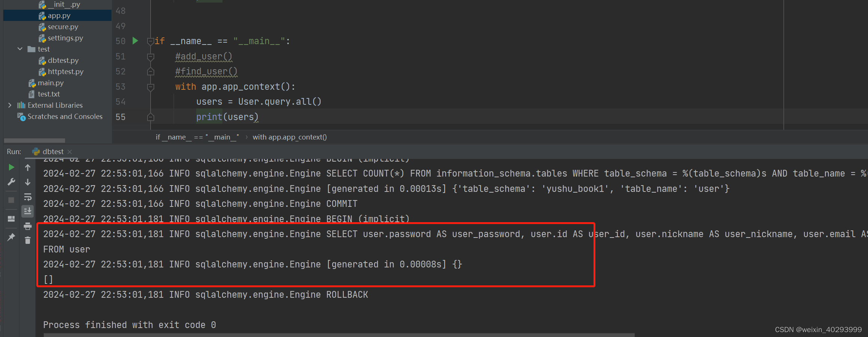Screen dimensions: 868x337
Task: Click fold end marker at line 52
Action: coord(151,71)
